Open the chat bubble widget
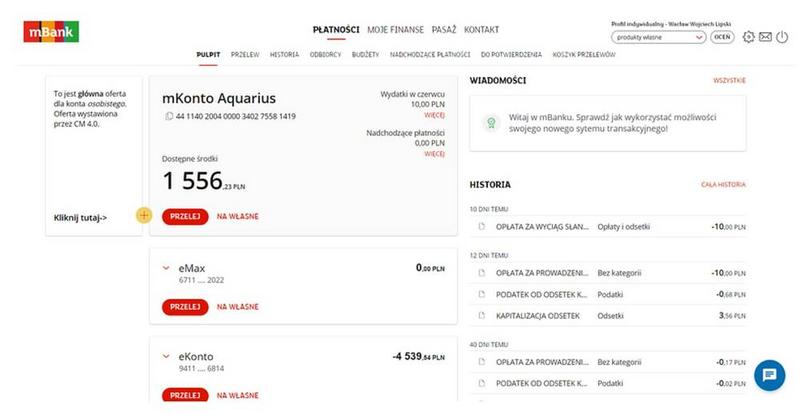Image resolution: width=800 pixels, height=414 pixels. [769, 375]
